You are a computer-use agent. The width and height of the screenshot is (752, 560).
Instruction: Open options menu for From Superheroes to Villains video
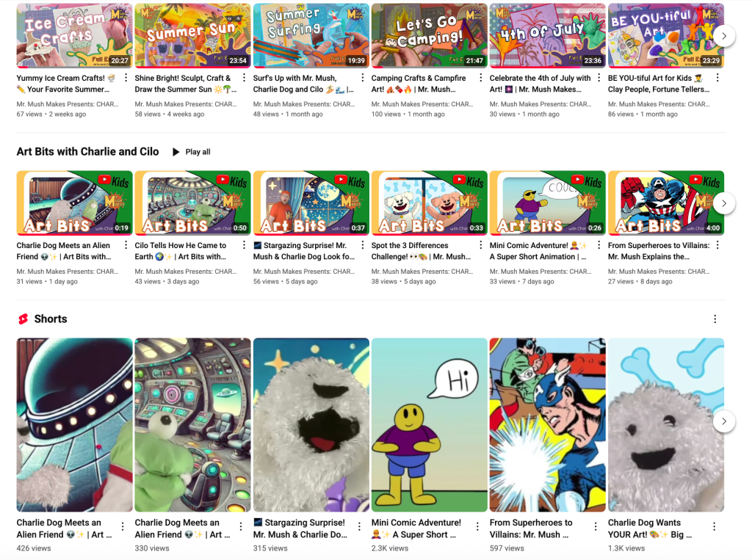pos(717,245)
